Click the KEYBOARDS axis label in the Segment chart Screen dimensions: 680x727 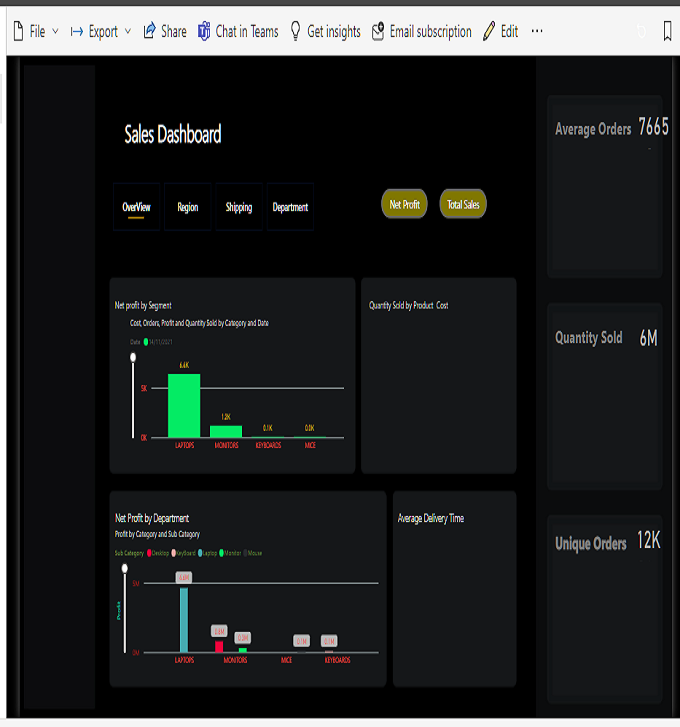[x=268, y=445]
